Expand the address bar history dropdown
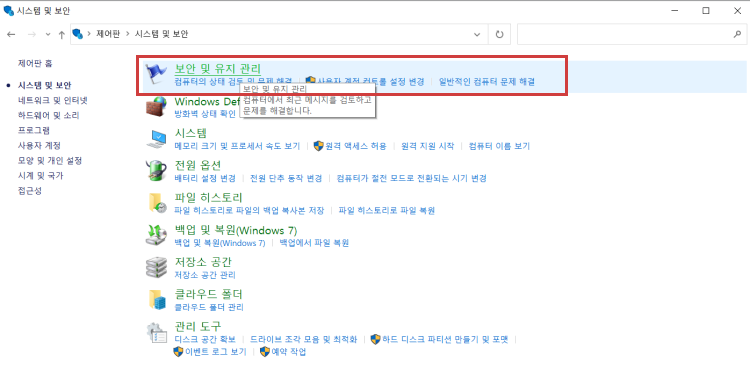This screenshot has height=383, width=750. [477, 34]
